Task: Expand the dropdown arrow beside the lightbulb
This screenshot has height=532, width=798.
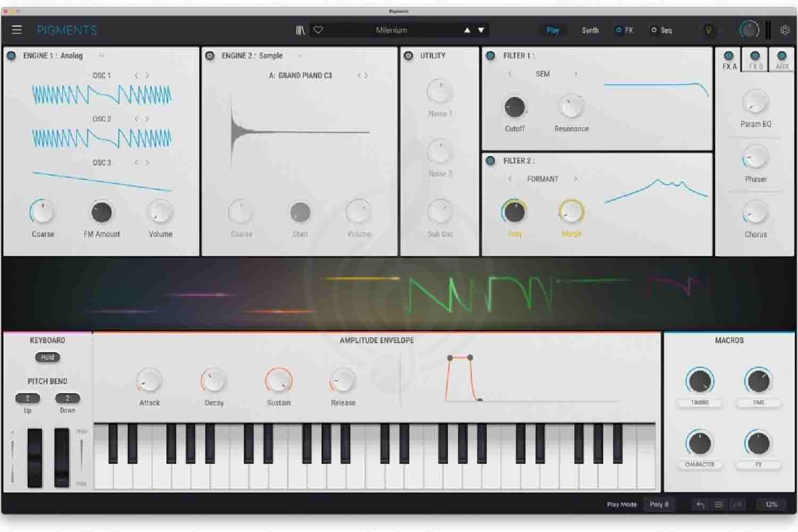Action: [719, 31]
